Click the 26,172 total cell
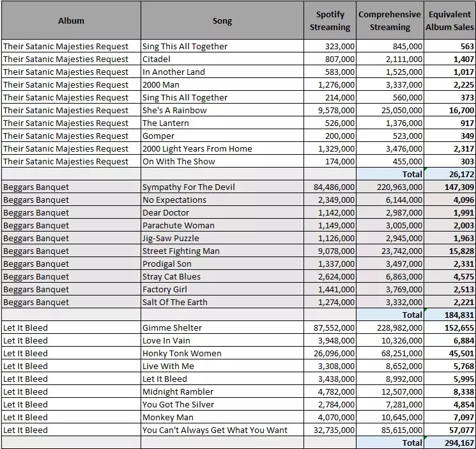Image resolution: width=476 pixels, height=449 pixels. [450, 174]
